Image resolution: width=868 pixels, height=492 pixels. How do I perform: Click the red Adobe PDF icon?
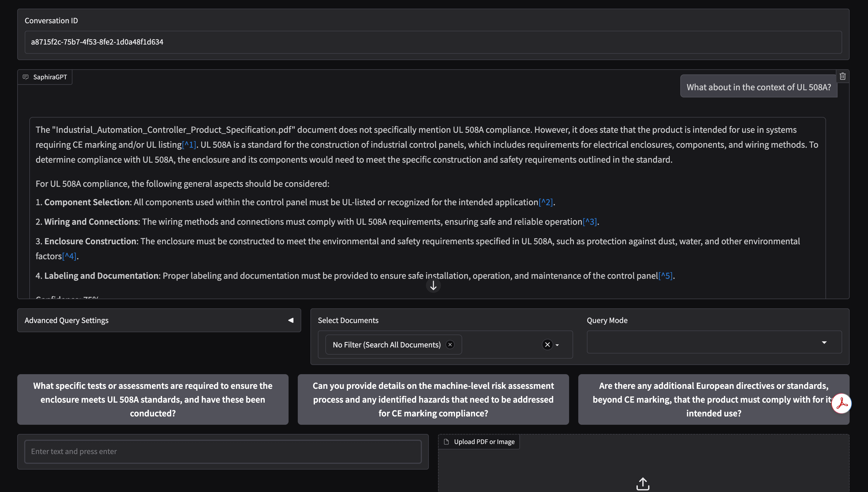[842, 403]
